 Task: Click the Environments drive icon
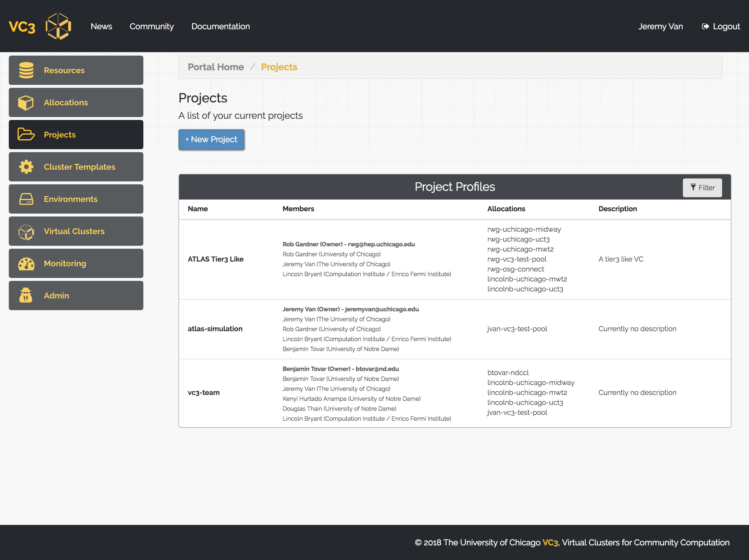[26, 199]
